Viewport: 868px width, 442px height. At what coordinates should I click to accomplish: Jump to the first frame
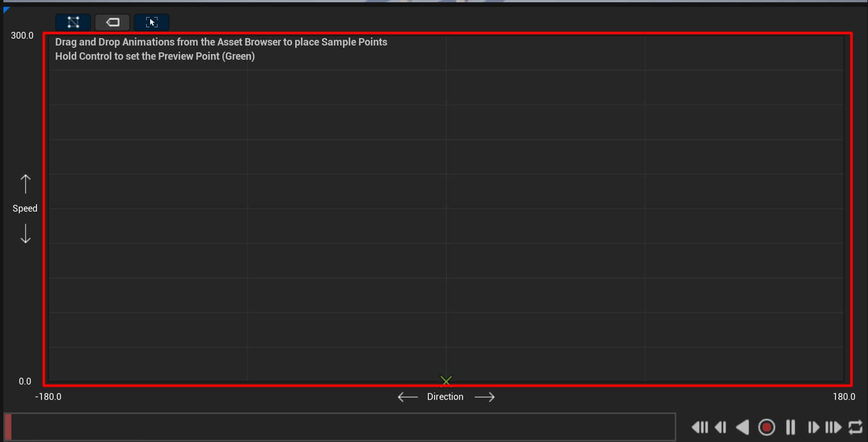(700, 427)
